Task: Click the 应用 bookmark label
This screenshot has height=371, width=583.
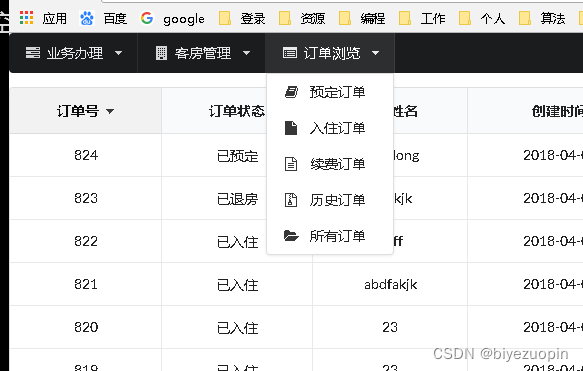Action: (x=54, y=18)
